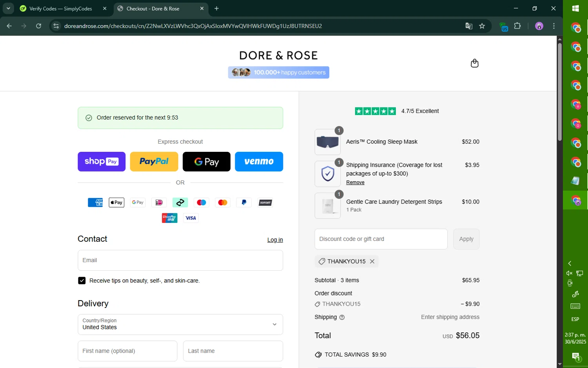Click the Laundry Detergent Strips thumbnail
Screen dimensions: 588x368
point(327,206)
